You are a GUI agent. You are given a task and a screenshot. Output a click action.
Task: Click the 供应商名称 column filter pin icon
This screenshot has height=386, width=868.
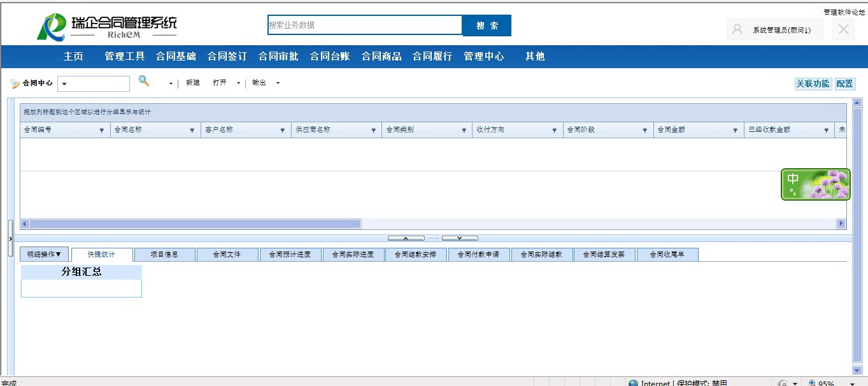pos(374,130)
